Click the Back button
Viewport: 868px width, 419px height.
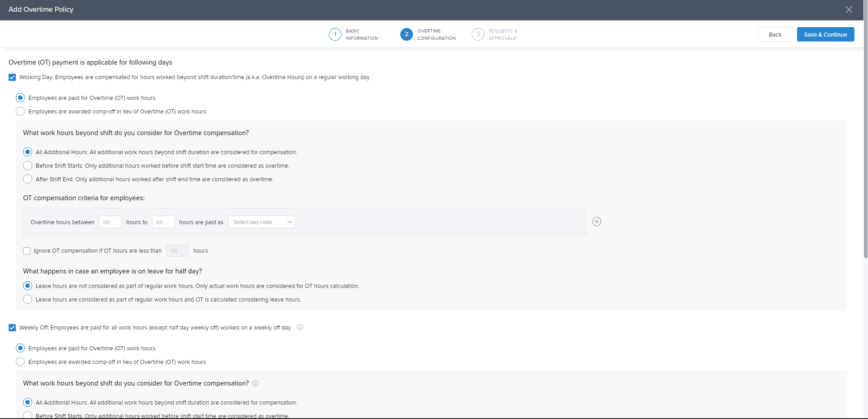coord(775,35)
